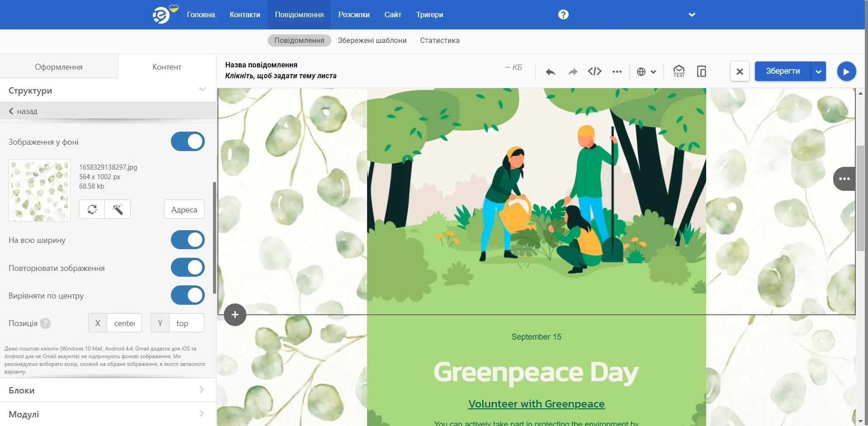Click the blue play preview button
Screen dimensions: 868x426
coord(846,71)
